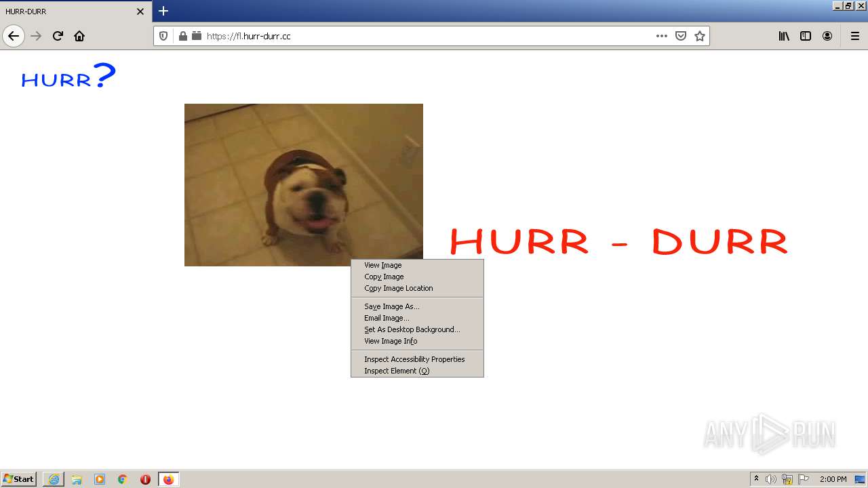Select Inspect Accessibility Properties
Viewport: 868px width, 488px height.
click(x=417, y=359)
